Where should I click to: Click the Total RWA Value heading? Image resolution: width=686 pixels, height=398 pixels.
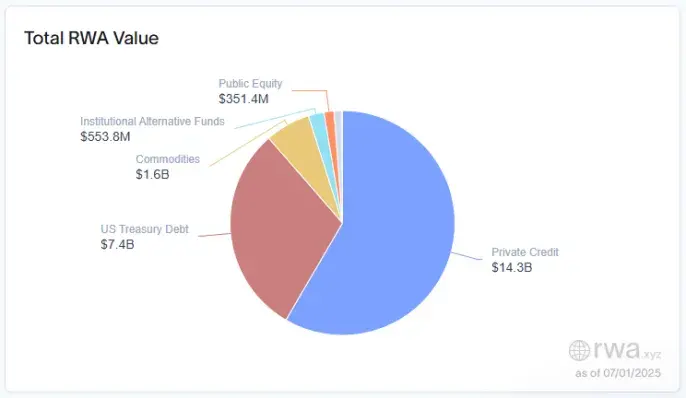point(91,38)
